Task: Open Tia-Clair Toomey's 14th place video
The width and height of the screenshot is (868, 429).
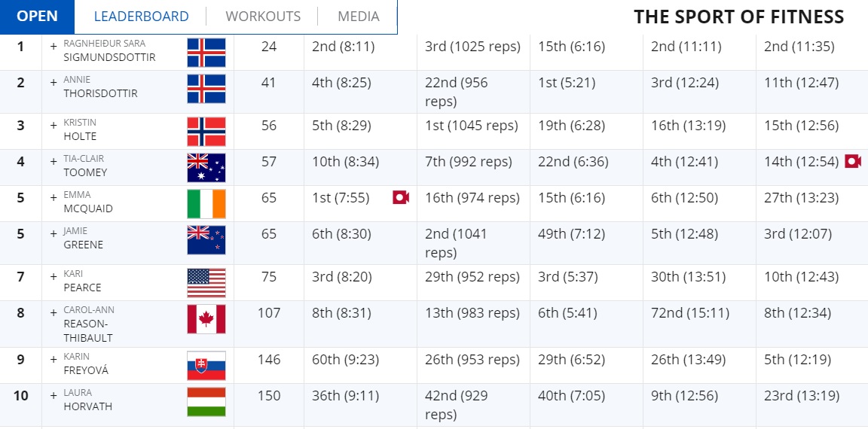Action: [x=853, y=161]
